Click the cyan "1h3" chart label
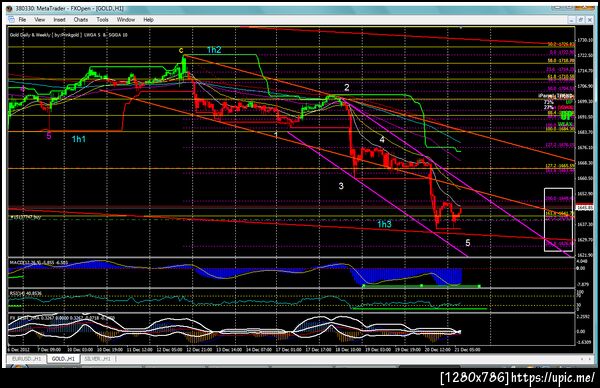 pyautogui.click(x=384, y=224)
